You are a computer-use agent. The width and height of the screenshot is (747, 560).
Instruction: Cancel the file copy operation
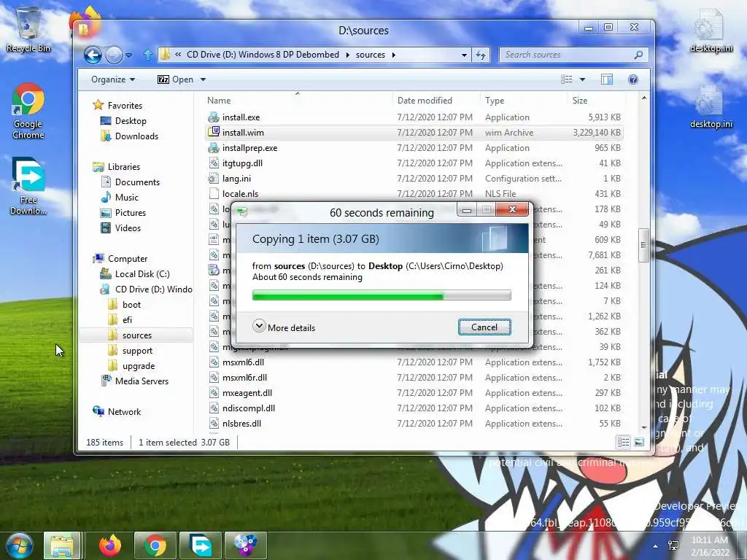coord(484,327)
